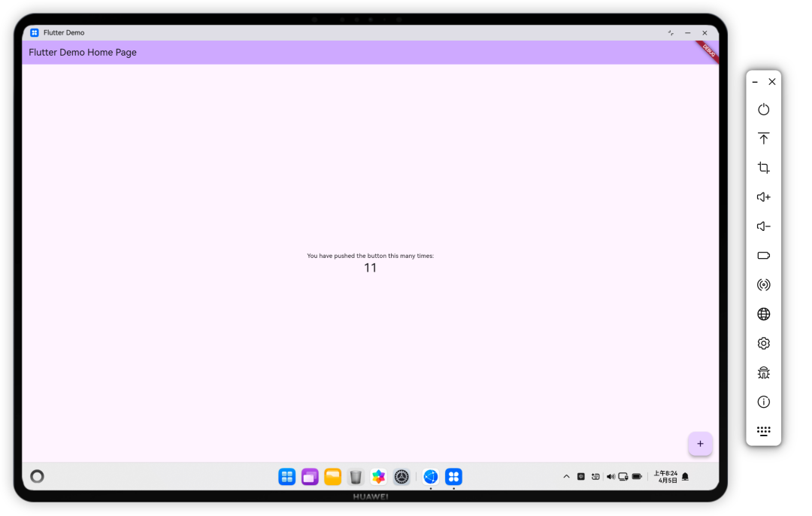Open the launcher grid icon in the dock
The height and width of the screenshot is (516, 812).
(286, 477)
